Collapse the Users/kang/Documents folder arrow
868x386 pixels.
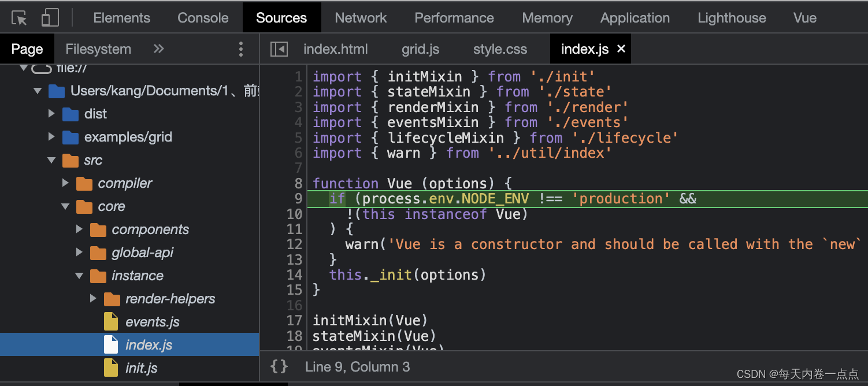tap(38, 91)
